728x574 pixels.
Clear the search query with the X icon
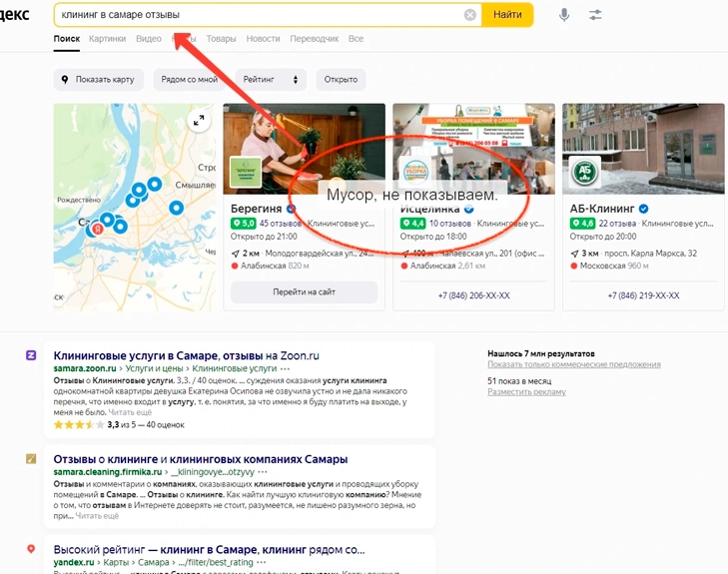[x=470, y=15]
